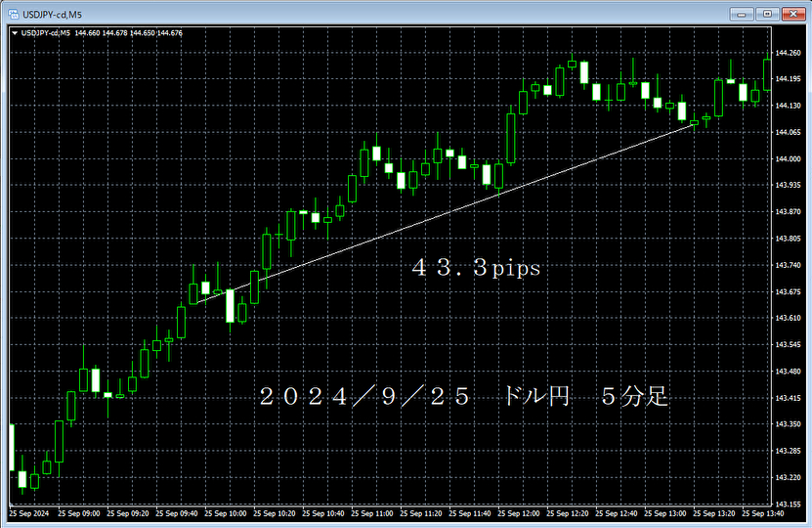Click the 143.675 price scale value
Image resolution: width=812 pixels, height=528 pixels.
tap(789, 291)
